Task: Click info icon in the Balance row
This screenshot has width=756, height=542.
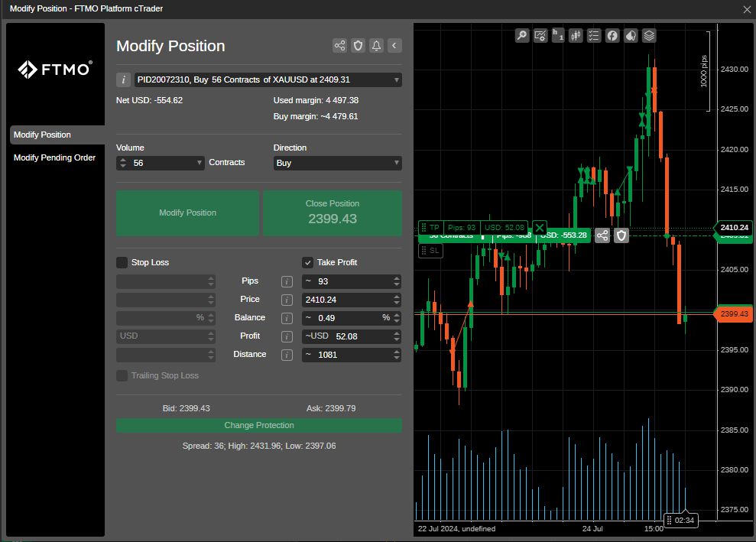Action: 287,318
